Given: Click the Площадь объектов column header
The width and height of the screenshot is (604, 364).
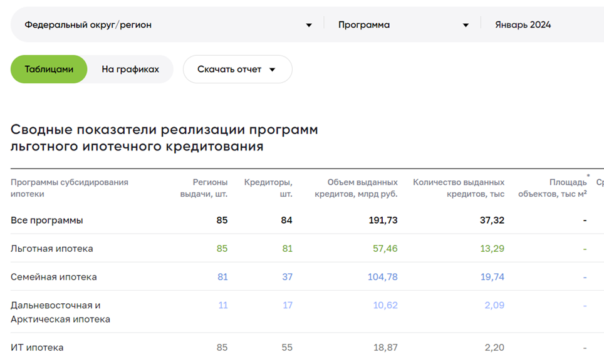Looking at the screenshot, I should 553,188.
